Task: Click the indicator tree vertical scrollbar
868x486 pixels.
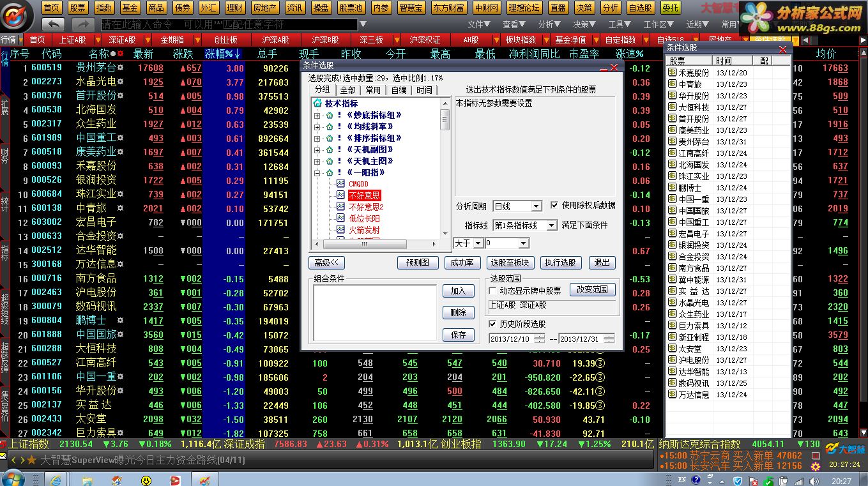Action: coord(445,169)
